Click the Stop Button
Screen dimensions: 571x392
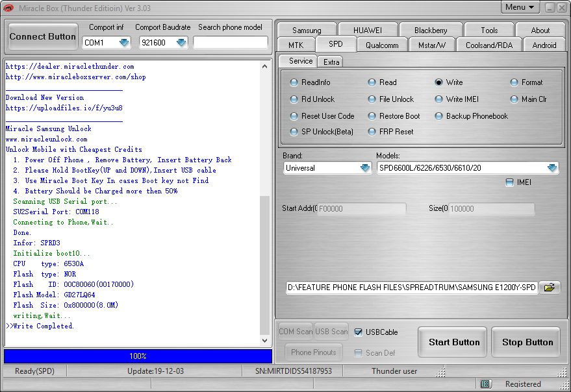point(527,342)
